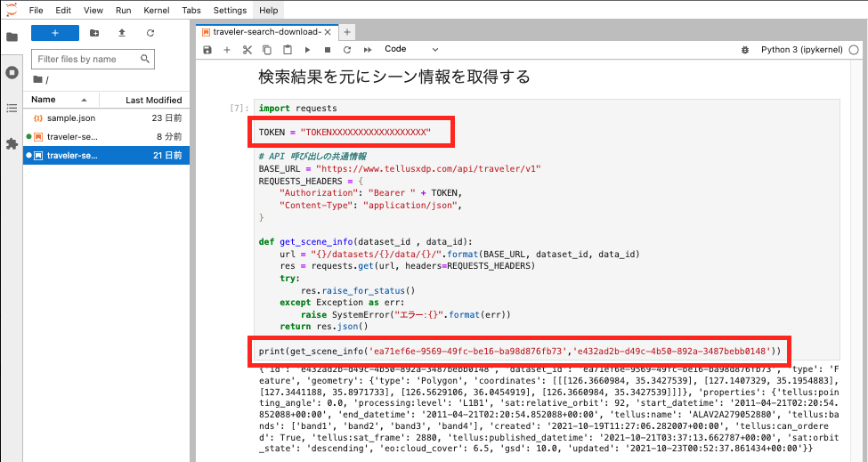The height and width of the screenshot is (462, 868).
Task: Open the cell type Code dropdown
Action: [411, 49]
